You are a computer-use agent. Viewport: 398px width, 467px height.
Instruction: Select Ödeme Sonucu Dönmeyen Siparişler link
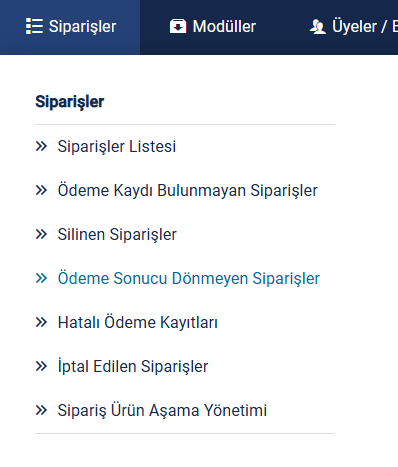189,278
